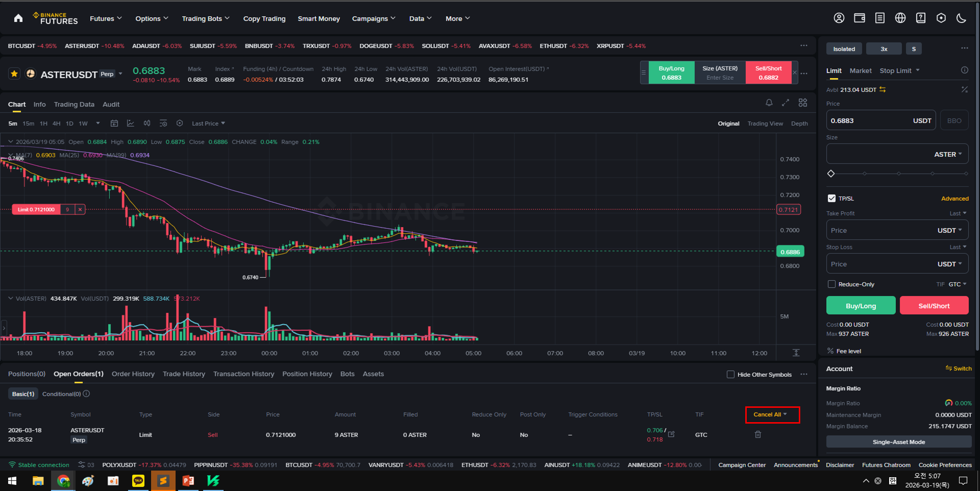Viewport: 980px width, 491px height.
Task: Open the Last Price dropdown on the chart
Action: pyautogui.click(x=208, y=123)
